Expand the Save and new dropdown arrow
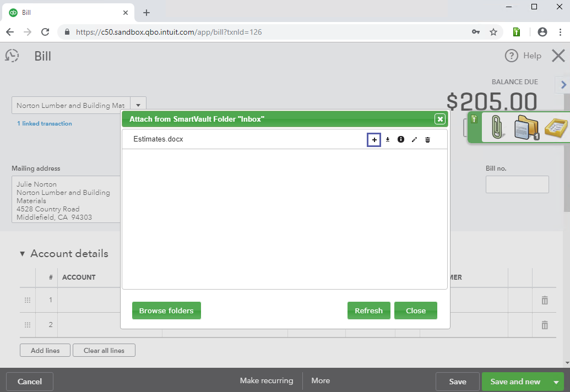 tap(556, 382)
